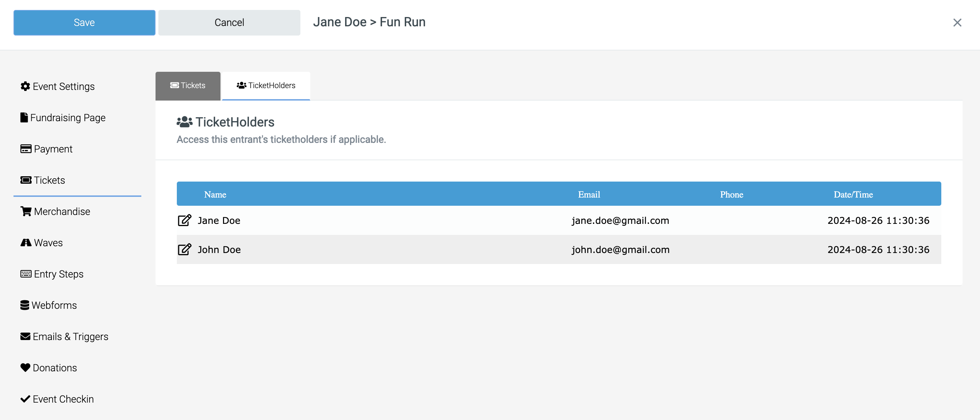Click the Donations heart icon
980x420 pixels.
pyautogui.click(x=25, y=367)
